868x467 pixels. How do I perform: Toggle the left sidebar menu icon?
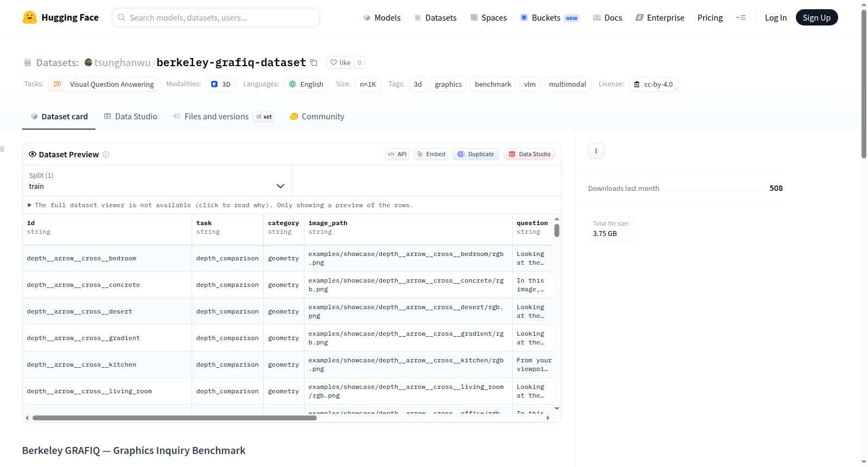click(x=3, y=149)
